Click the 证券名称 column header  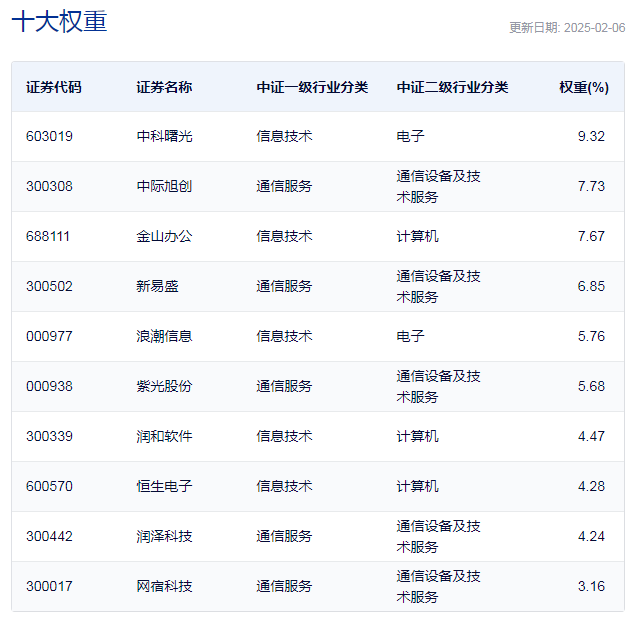[164, 87]
